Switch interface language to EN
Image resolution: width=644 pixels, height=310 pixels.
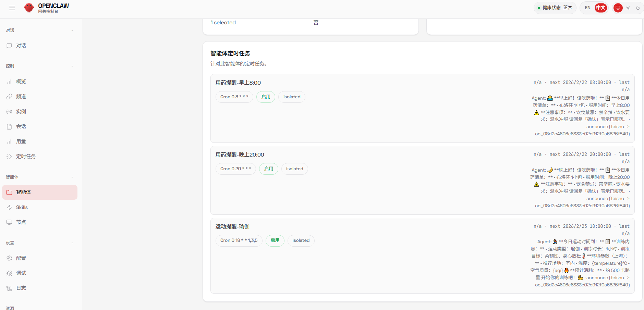587,8
